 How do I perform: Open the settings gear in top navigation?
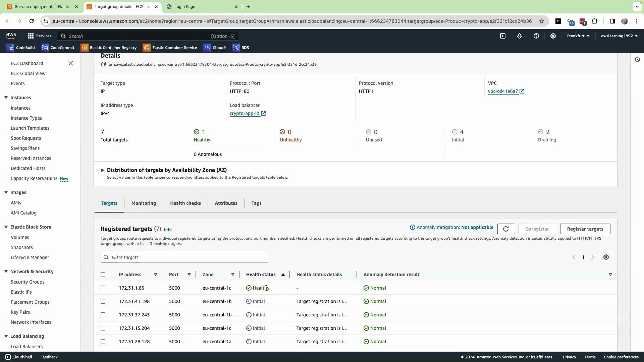point(553,36)
